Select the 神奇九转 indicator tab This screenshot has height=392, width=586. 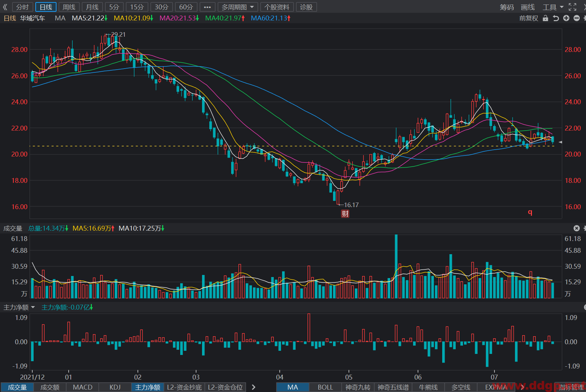[358, 387]
